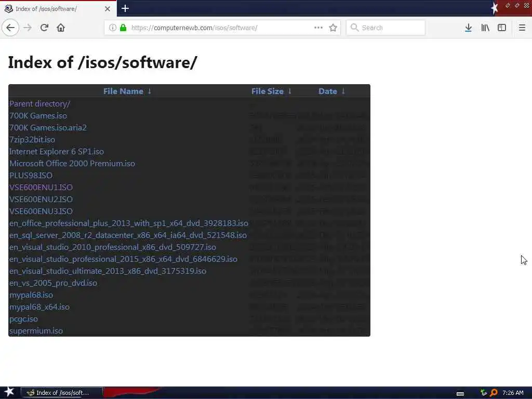Download 700K Games.iso

38,116
